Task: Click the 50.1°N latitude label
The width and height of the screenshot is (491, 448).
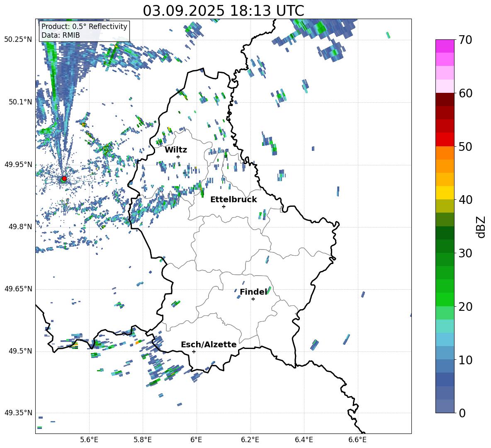Action: (21, 102)
